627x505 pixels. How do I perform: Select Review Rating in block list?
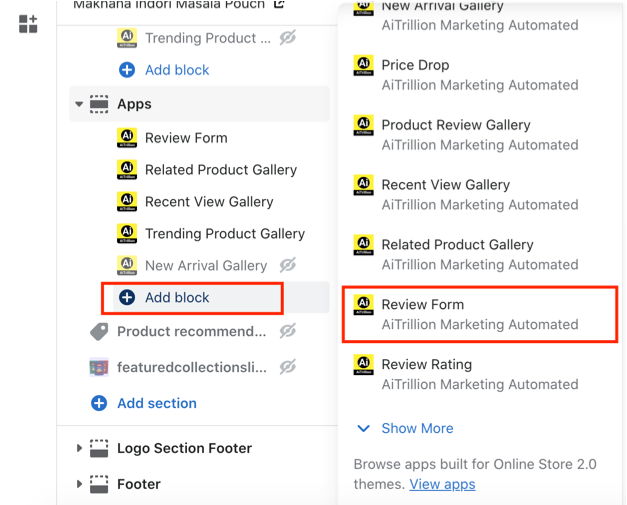(x=480, y=374)
